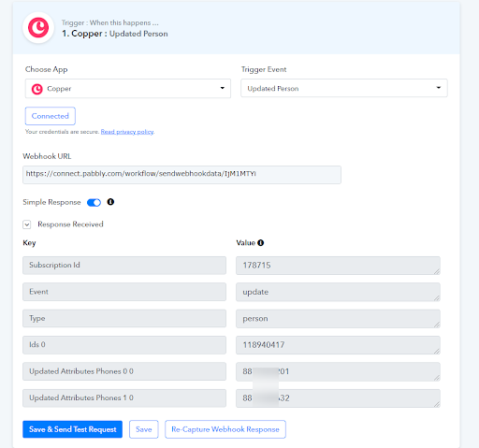Click resize handle of 118940417 value field

(x=437, y=351)
